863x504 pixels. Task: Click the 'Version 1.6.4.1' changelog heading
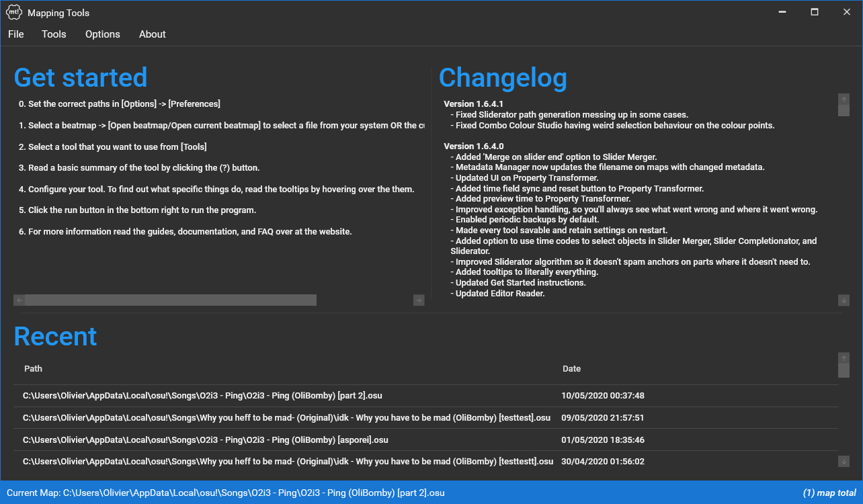(474, 104)
